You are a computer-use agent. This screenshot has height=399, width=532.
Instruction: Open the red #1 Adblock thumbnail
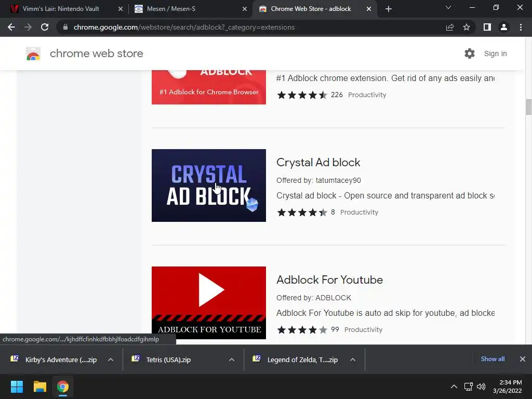tap(209, 87)
